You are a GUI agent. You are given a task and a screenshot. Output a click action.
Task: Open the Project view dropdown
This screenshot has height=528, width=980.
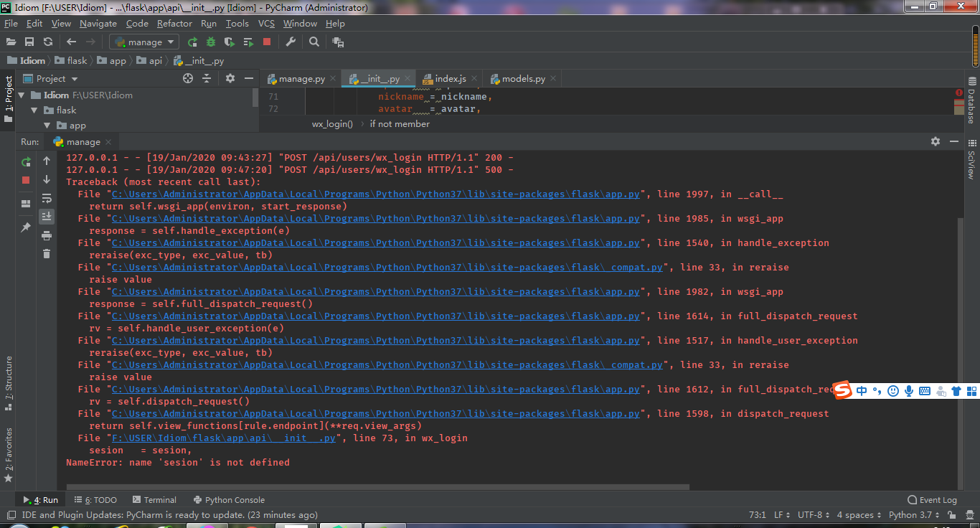point(51,78)
